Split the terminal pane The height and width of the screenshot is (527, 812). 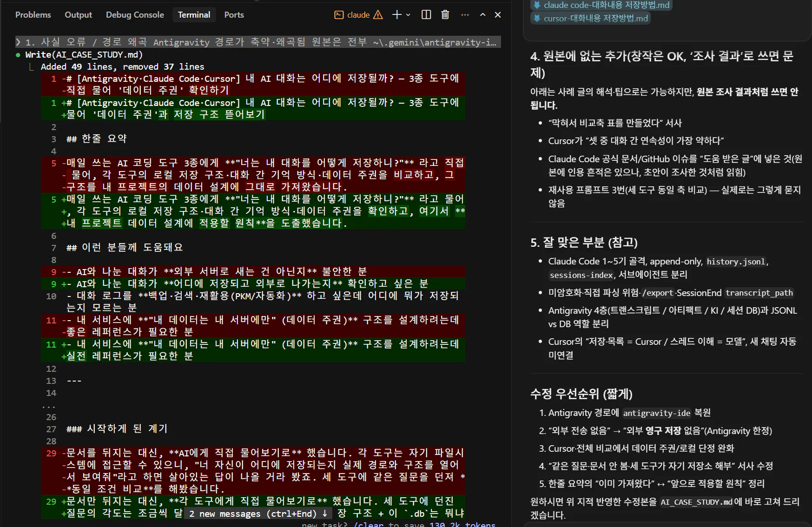point(426,15)
